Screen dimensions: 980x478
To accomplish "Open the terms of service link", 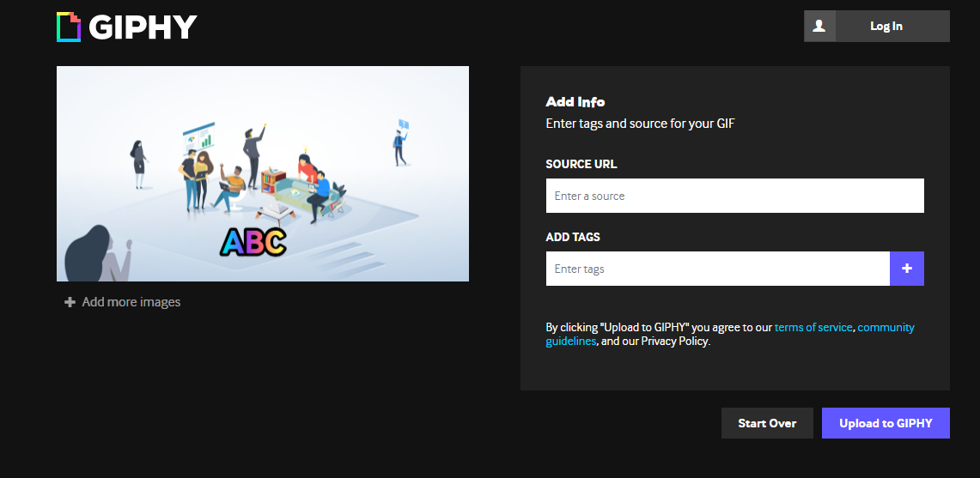I will point(813,327).
